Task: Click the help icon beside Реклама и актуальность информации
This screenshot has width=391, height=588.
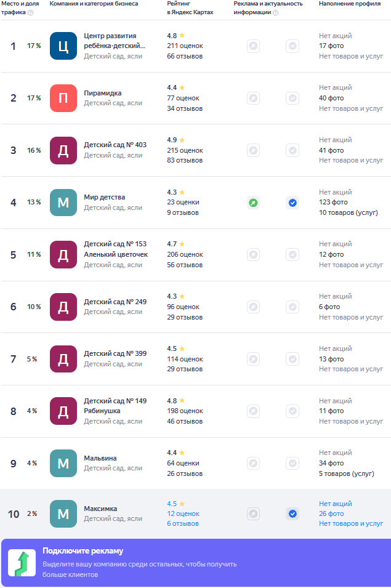Action: pyautogui.click(x=275, y=12)
